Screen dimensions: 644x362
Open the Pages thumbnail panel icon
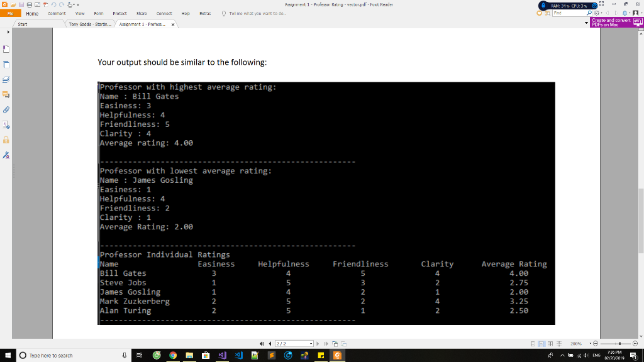(x=6, y=65)
